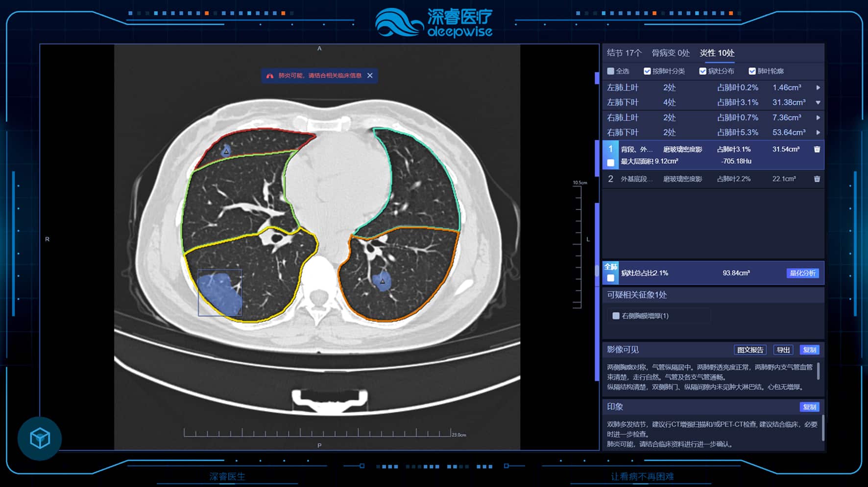The image size is (868, 487).
Task: Click the lung icon on the pneumonia alert
Action: (x=269, y=75)
